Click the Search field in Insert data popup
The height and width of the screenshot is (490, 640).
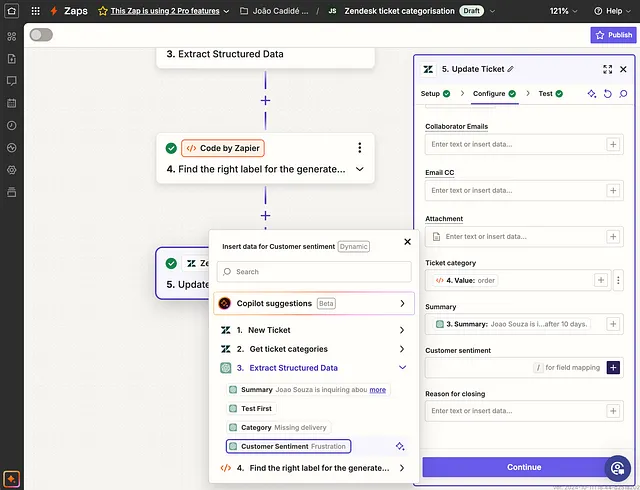point(314,272)
